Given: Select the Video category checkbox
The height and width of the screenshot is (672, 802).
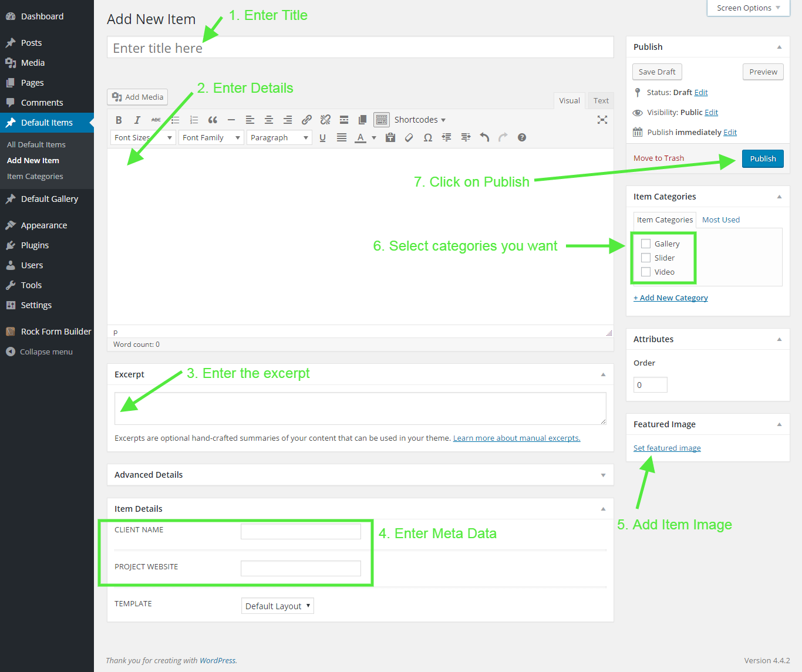Looking at the screenshot, I should pyautogui.click(x=646, y=272).
